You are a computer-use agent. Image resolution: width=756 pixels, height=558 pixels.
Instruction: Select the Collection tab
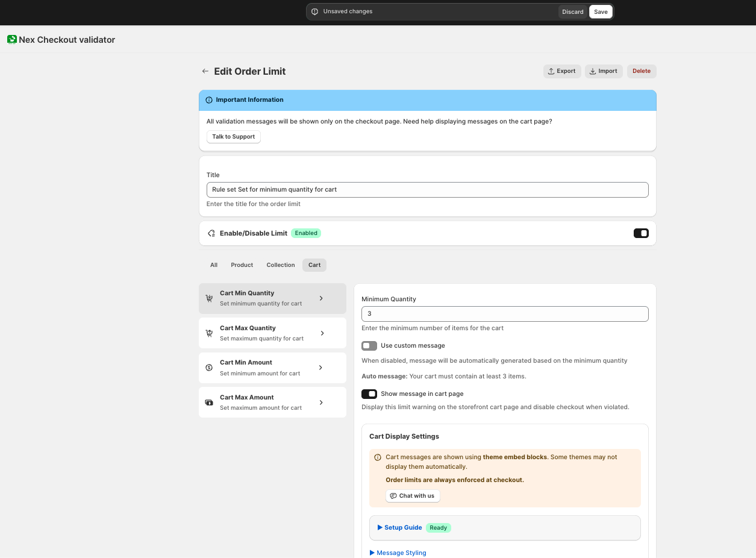pyautogui.click(x=280, y=265)
